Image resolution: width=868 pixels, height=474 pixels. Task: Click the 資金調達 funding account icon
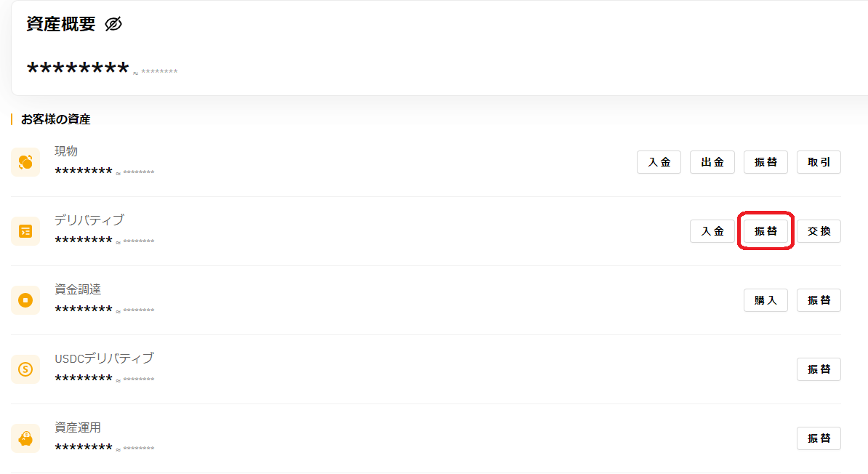tap(25, 300)
